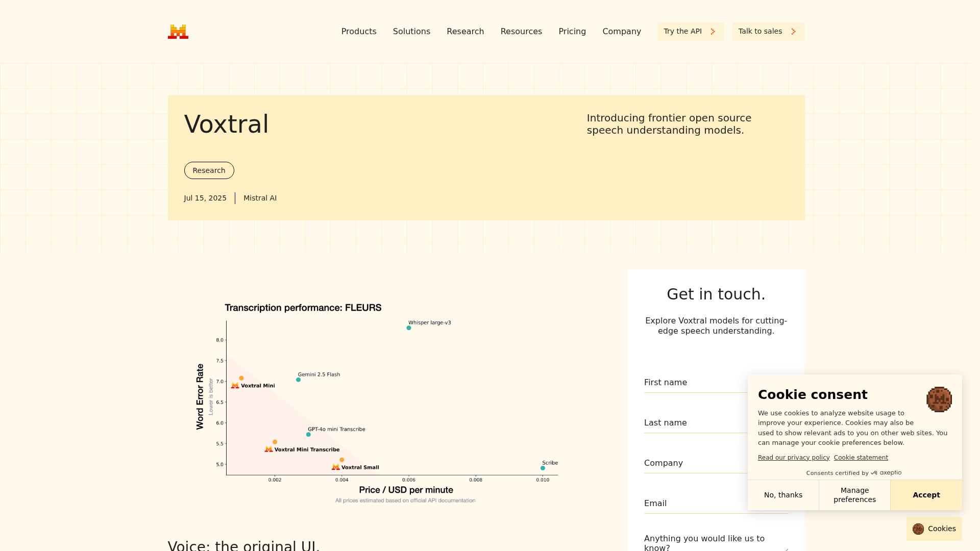Image resolution: width=980 pixels, height=551 pixels.
Task: Open the Cookie statement link
Action: (861, 458)
